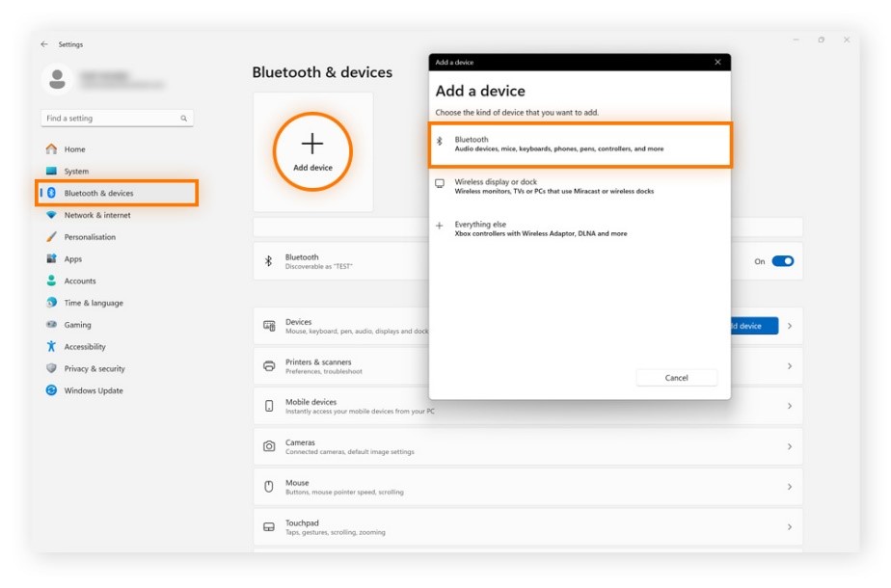Click the search magnifier icon
The width and height of the screenshot is (891, 588).
coord(183,119)
